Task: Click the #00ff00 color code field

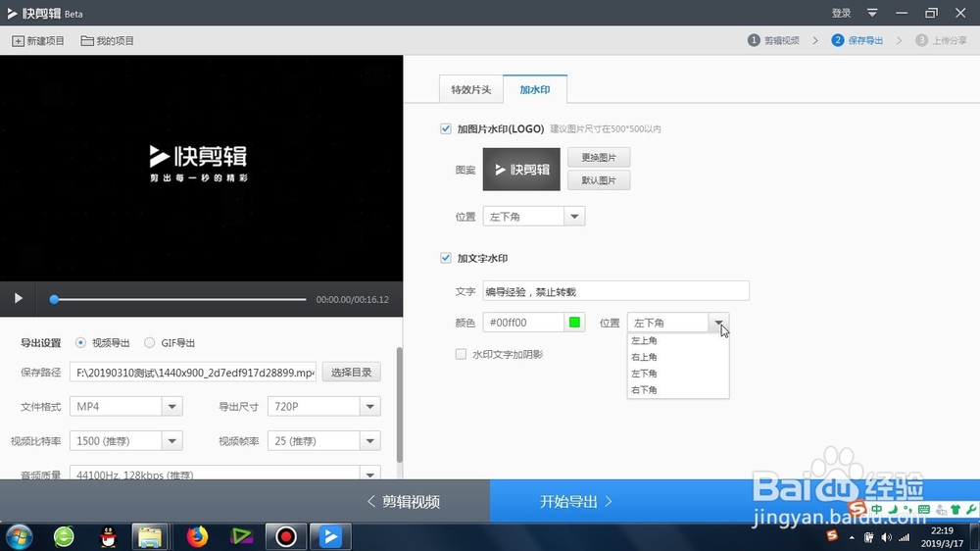Action: (523, 323)
